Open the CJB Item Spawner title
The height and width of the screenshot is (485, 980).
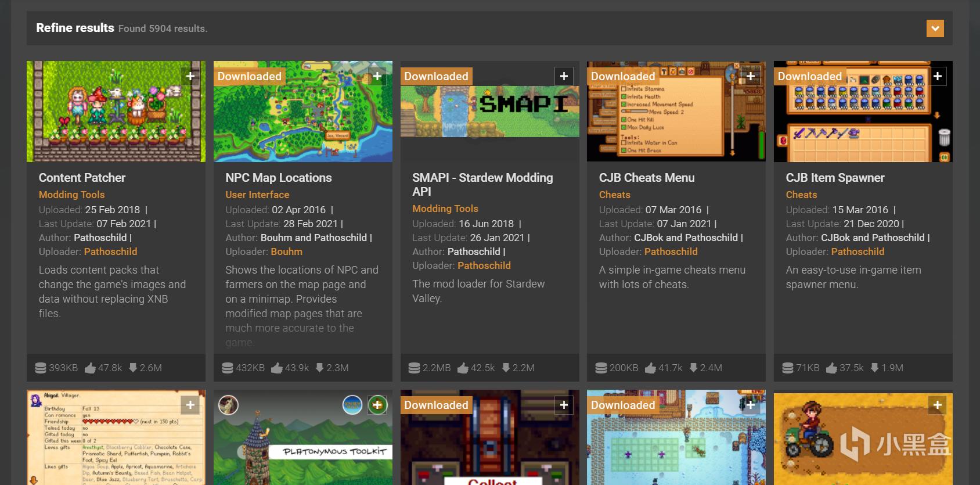coord(835,178)
